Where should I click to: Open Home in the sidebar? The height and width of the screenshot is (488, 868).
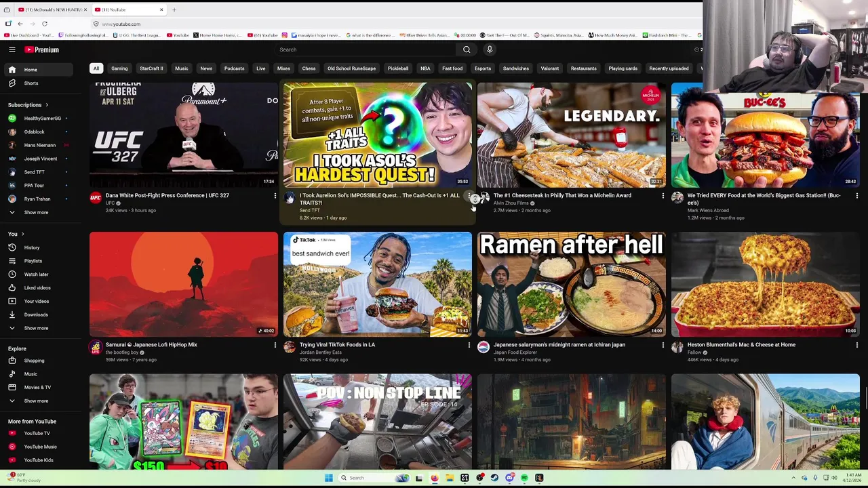coord(38,70)
